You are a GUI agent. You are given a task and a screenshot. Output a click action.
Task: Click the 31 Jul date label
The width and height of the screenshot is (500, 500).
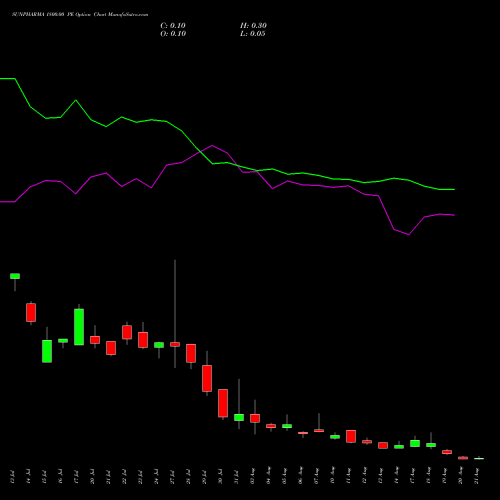pos(236,477)
